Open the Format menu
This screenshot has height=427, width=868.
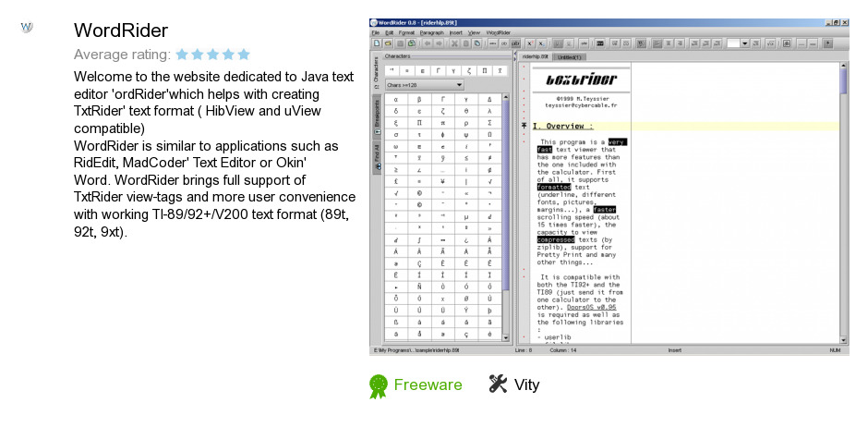point(406,32)
